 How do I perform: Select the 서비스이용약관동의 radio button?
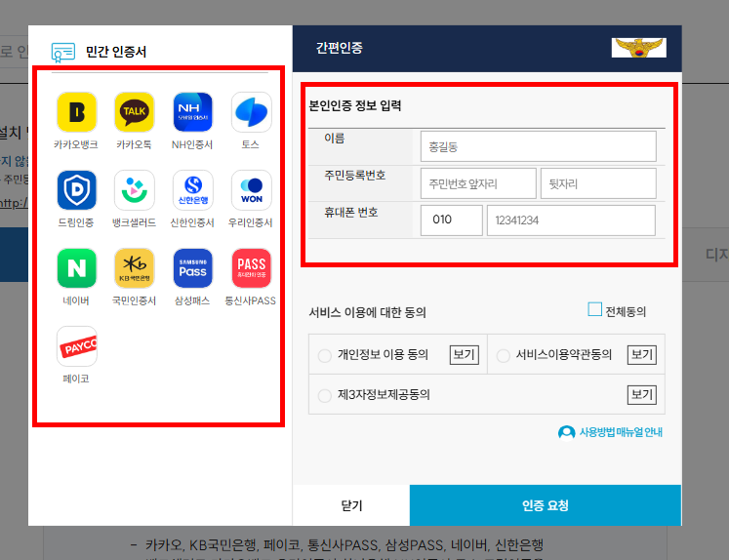click(503, 356)
